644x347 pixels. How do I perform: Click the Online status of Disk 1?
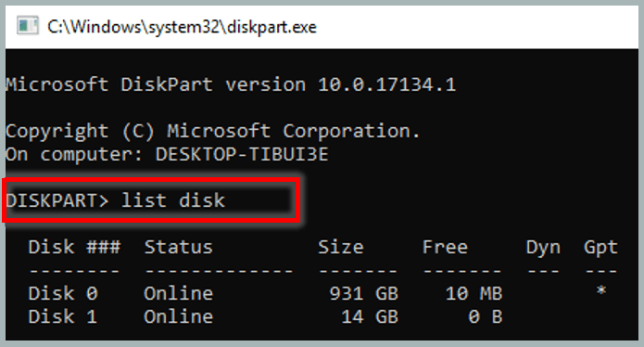coord(179,316)
